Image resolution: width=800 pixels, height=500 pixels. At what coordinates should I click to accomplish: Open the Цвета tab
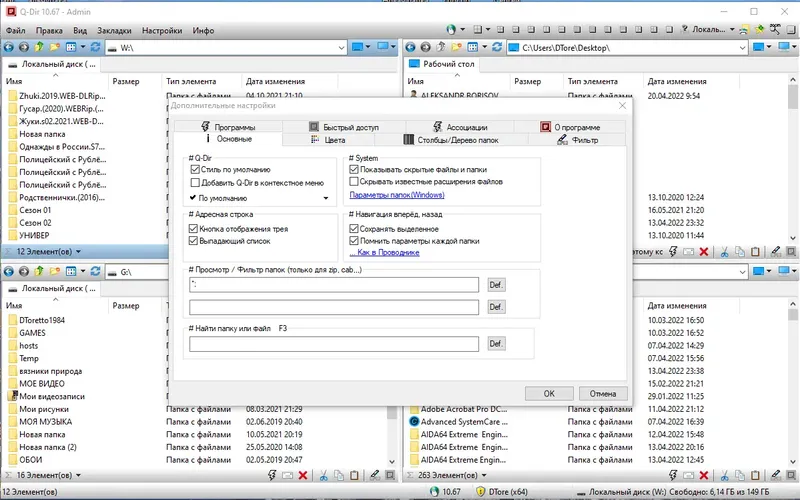pyautogui.click(x=328, y=140)
